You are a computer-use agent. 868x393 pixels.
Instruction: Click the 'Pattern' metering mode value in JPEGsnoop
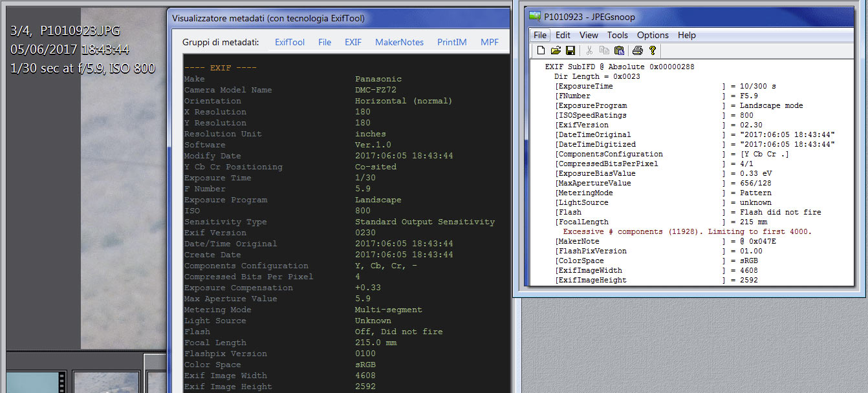(757, 193)
